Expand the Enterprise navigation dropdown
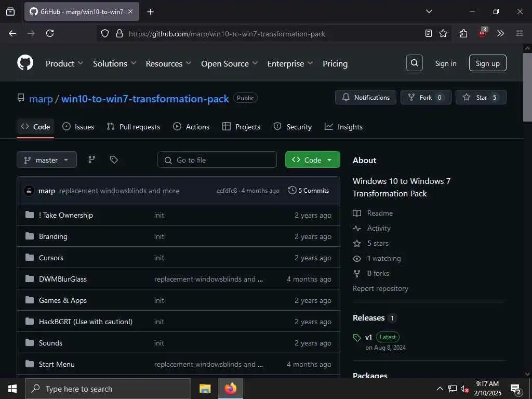This screenshot has width=532, height=399. (290, 63)
